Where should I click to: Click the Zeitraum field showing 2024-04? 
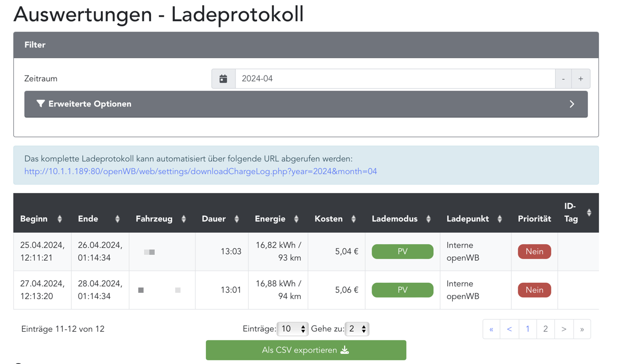coord(395,79)
